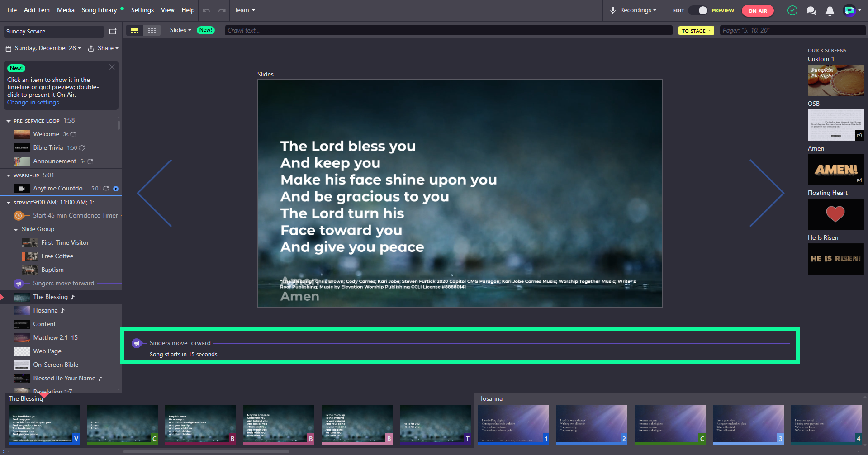868x455 pixels.
Task: Collapse the Pre-Service Loop section
Action: [9, 121]
